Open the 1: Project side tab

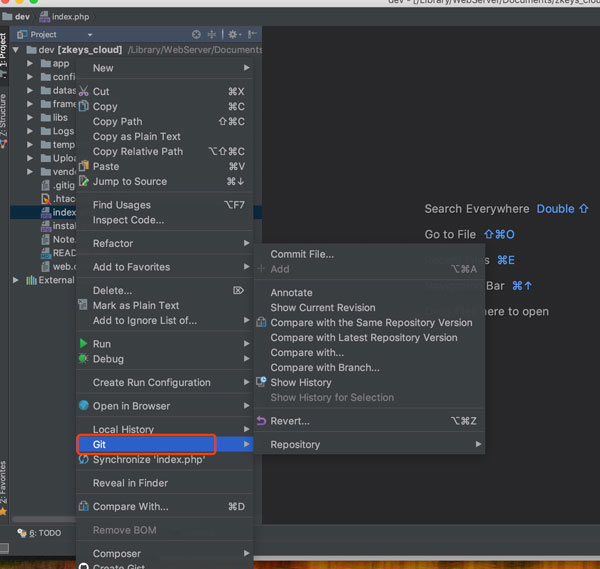pos(3,54)
